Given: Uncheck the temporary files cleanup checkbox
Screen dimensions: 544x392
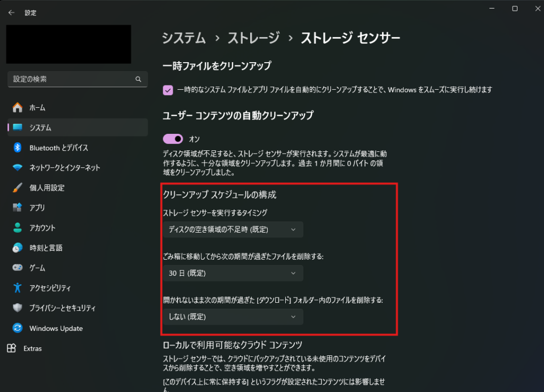Looking at the screenshot, I should point(168,90).
